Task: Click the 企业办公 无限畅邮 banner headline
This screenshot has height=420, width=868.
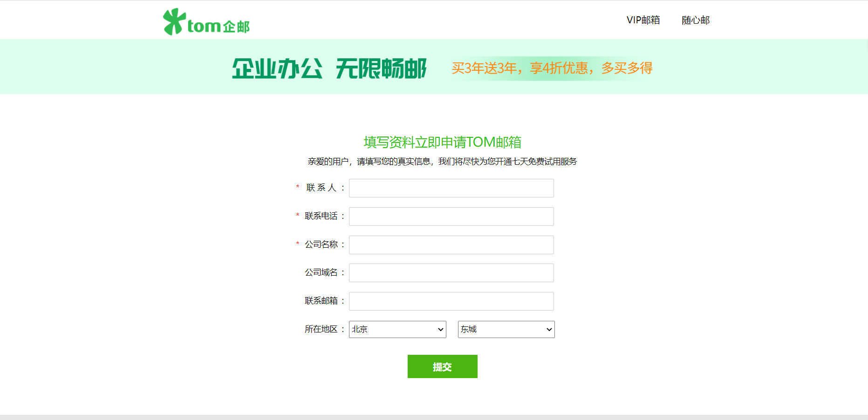Action: (x=329, y=68)
